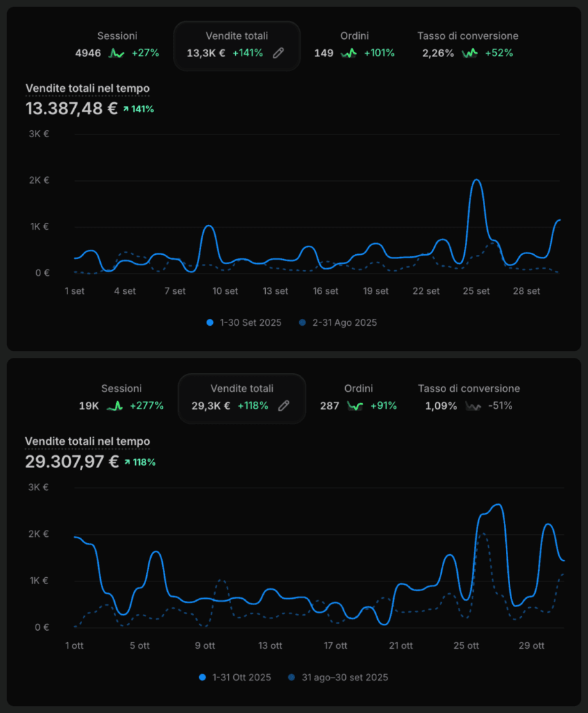Select Tasso di conversione showing 2,26%

click(x=468, y=45)
